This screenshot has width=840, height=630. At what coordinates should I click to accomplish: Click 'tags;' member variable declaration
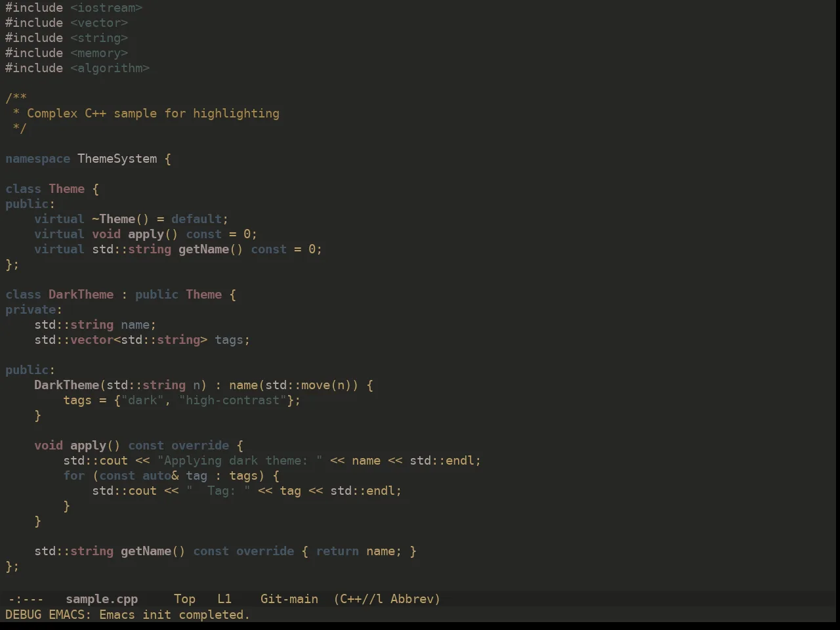click(x=232, y=340)
